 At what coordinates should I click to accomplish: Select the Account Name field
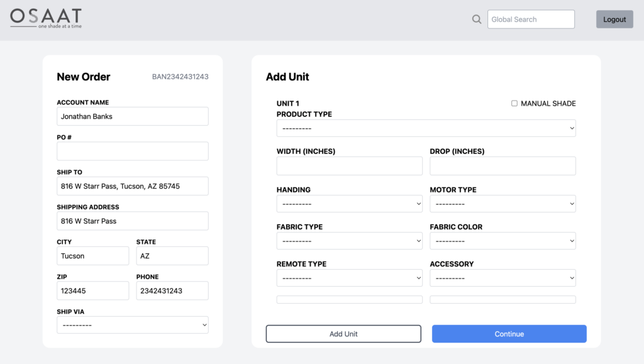(x=133, y=116)
